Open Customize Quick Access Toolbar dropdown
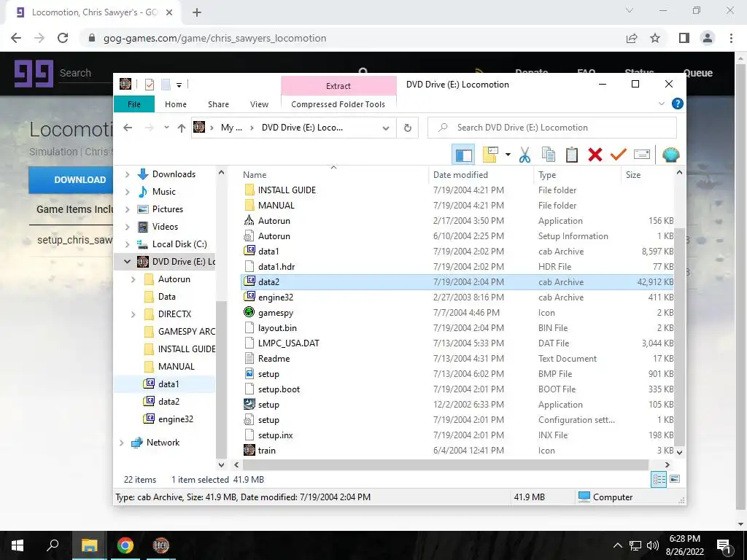 [x=179, y=85]
